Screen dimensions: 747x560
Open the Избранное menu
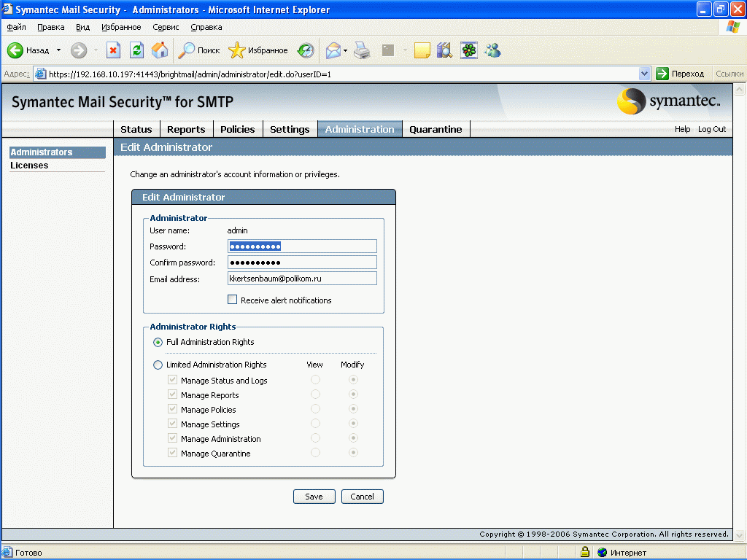coord(121,27)
